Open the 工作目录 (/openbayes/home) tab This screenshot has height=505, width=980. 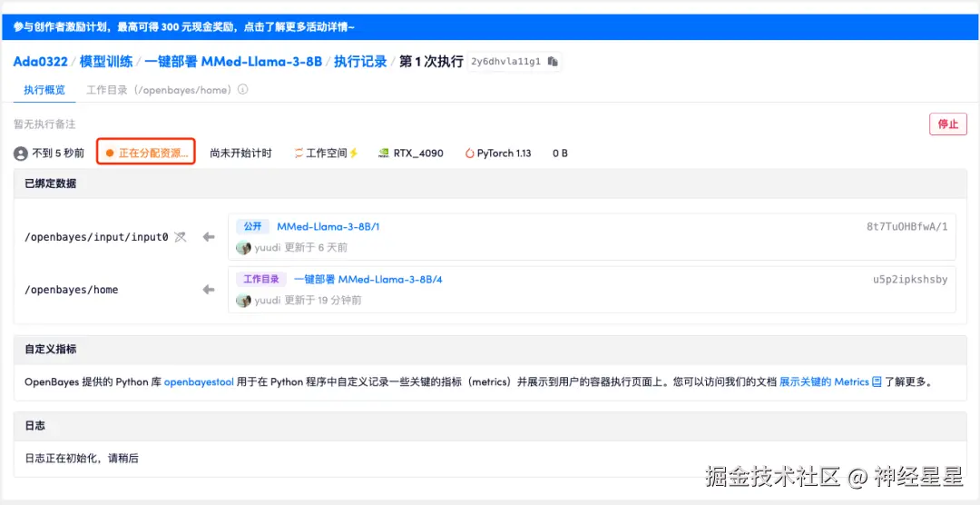click(x=161, y=90)
